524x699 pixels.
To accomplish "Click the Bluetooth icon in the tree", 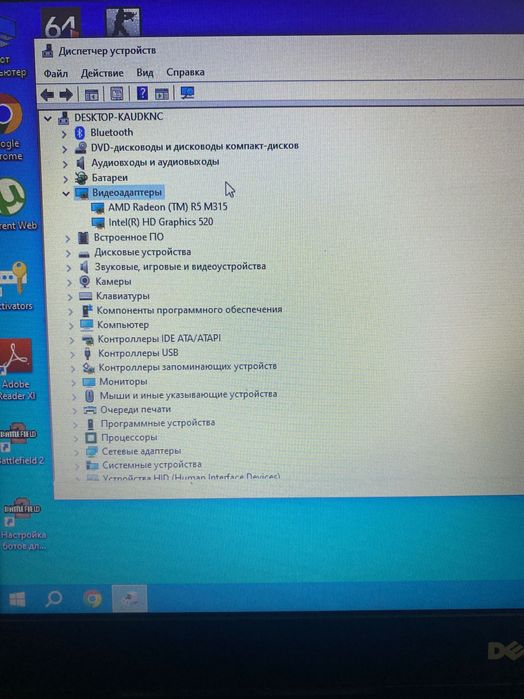I will [80, 132].
